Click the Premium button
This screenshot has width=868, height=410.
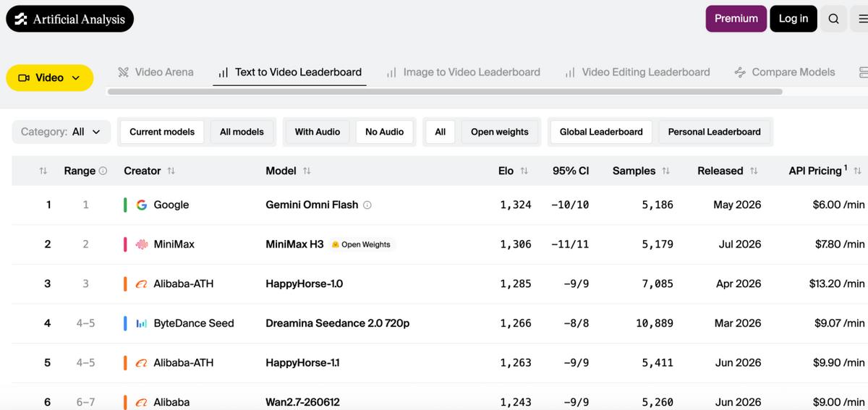coord(736,19)
